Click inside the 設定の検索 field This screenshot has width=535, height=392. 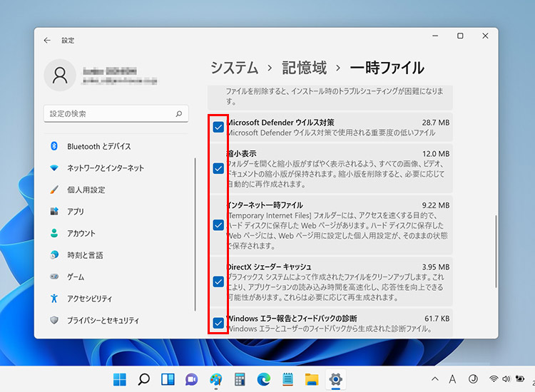[x=107, y=113]
